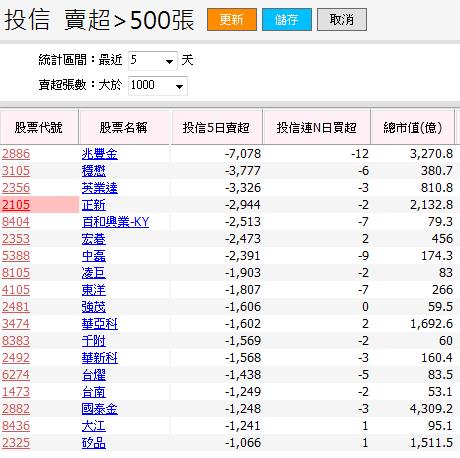460x458 pixels.
Task: Open stock code 5388 link
Action: [x=16, y=256]
